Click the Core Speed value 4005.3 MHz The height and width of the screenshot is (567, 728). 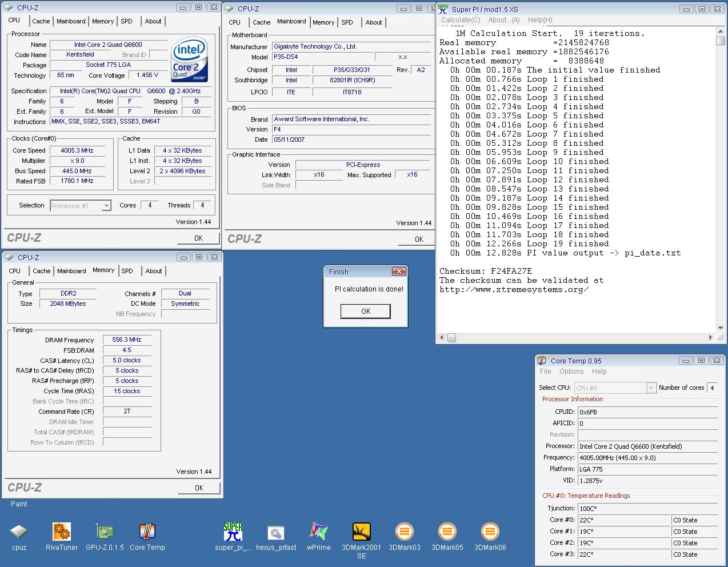pyautogui.click(x=77, y=150)
